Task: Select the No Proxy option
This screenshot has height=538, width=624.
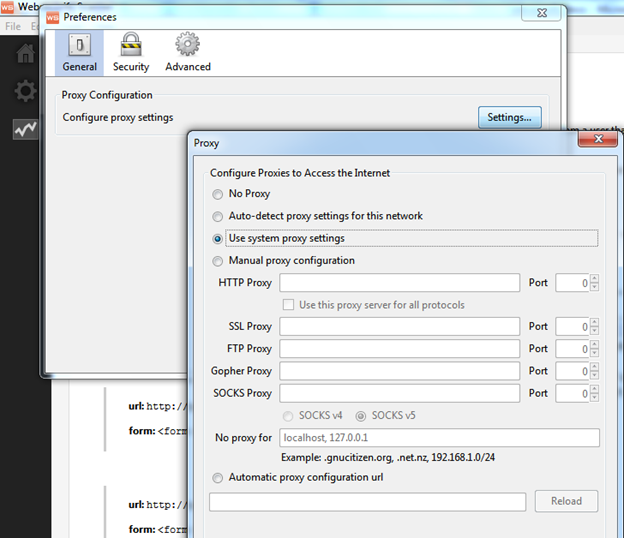Action: 218,194
